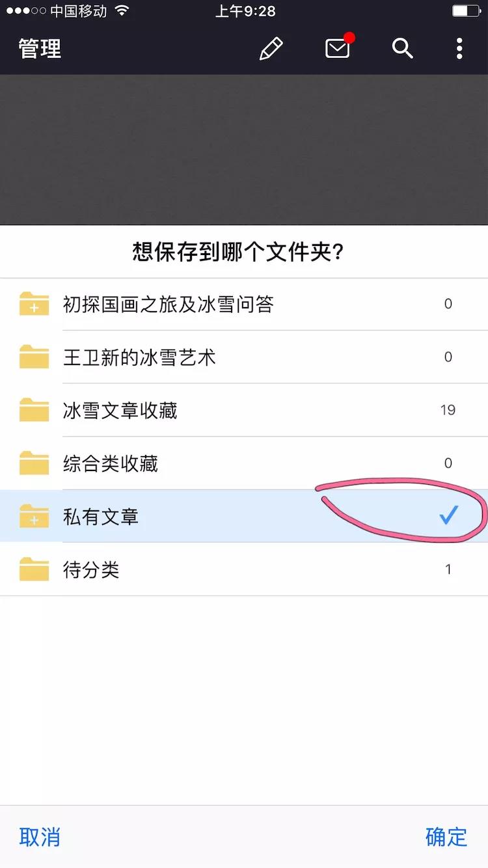Tap folder icon beside 初探国画之旅及冰雪问答
The image size is (488, 868).
(x=34, y=304)
